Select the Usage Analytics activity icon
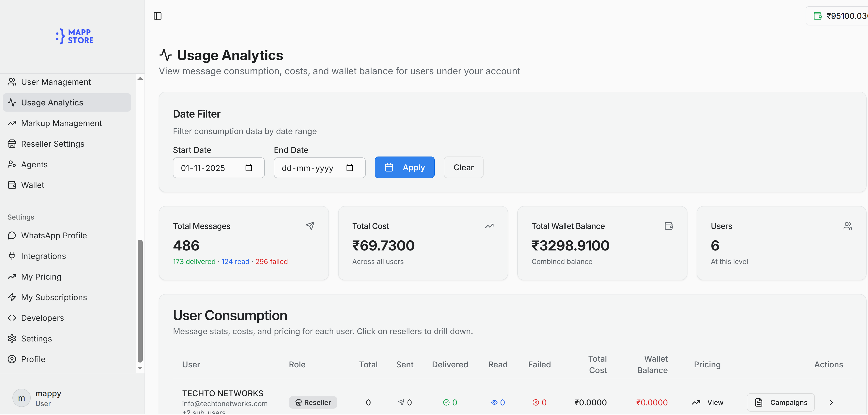868x415 pixels. pyautogui.click(x=12, y=102)
